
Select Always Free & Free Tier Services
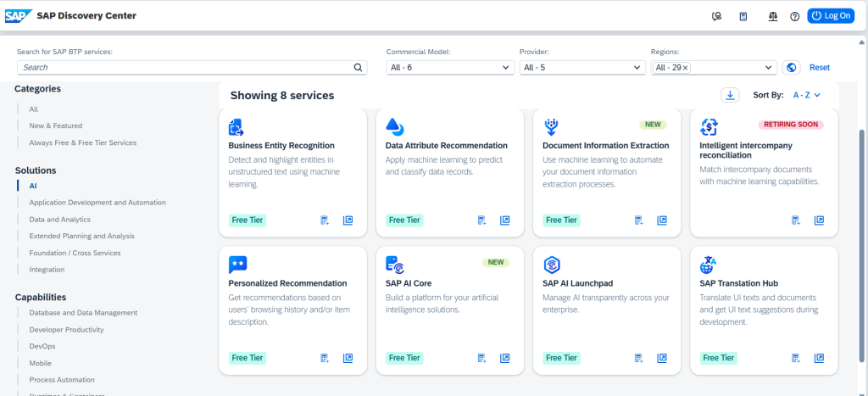pyautogui.click(x=82, y=142)
